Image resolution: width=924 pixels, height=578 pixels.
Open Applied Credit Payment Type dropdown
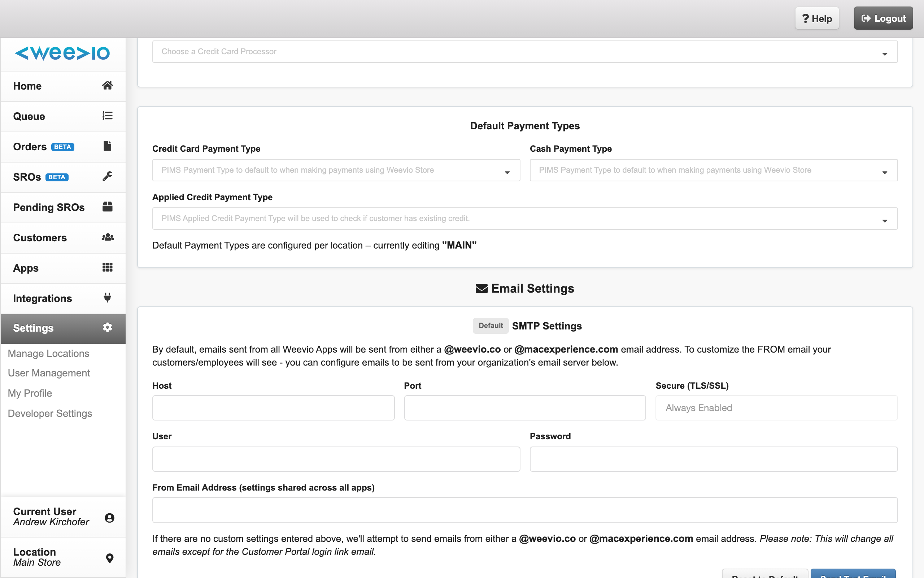click(524, 219)
